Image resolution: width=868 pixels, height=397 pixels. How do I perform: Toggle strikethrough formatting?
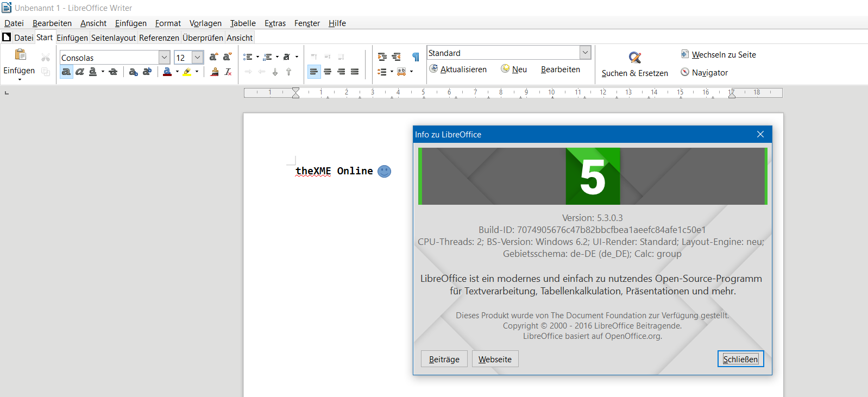(x=113, y=72)
